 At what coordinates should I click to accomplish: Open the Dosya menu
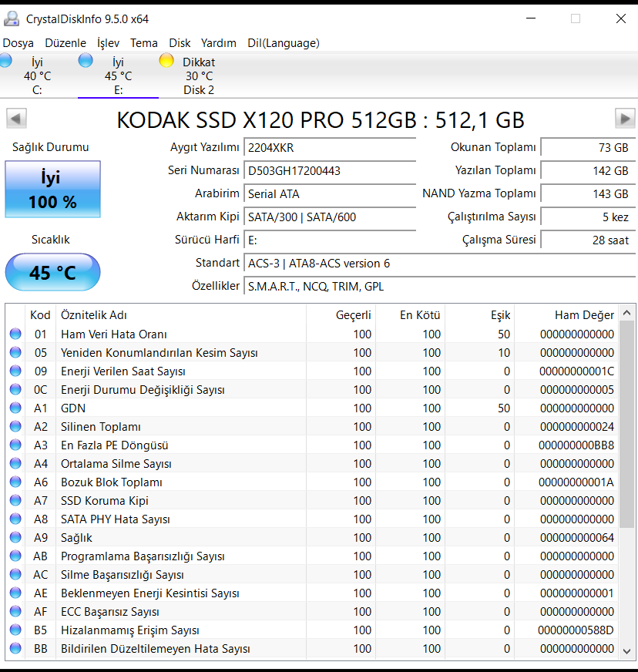click(18, 43)
